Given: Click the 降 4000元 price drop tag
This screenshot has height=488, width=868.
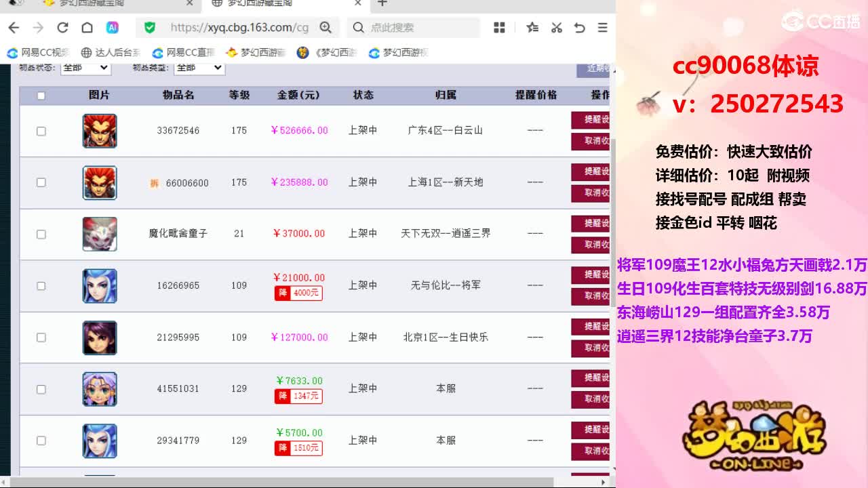Looking at the screenshot, I should [298, 293].
